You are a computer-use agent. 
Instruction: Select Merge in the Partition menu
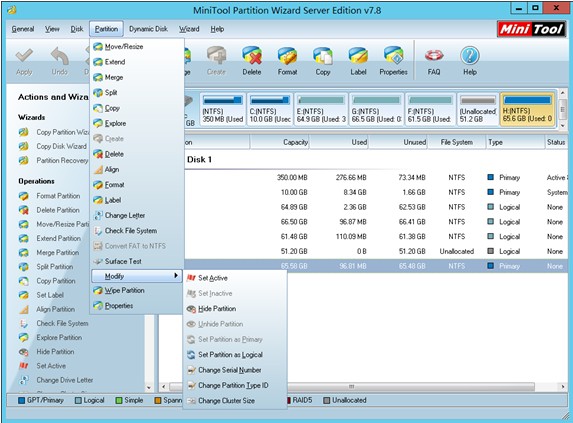point(137,77)
